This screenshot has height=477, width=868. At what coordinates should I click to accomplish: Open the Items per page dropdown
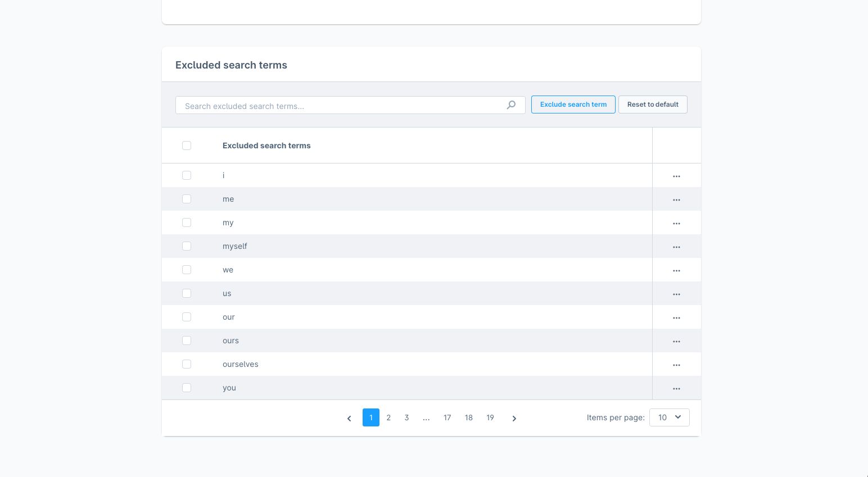(670, 417)
